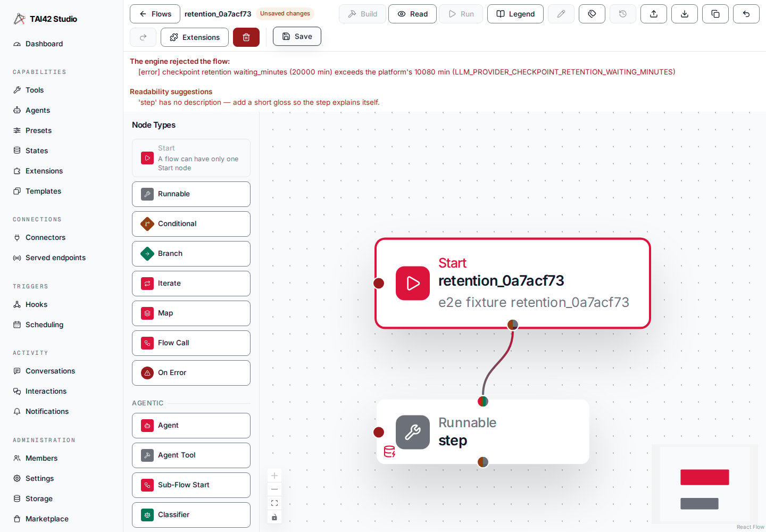Click the minimap overview
The height and width of the screenshot is (532, 766).
click(705, 484)
